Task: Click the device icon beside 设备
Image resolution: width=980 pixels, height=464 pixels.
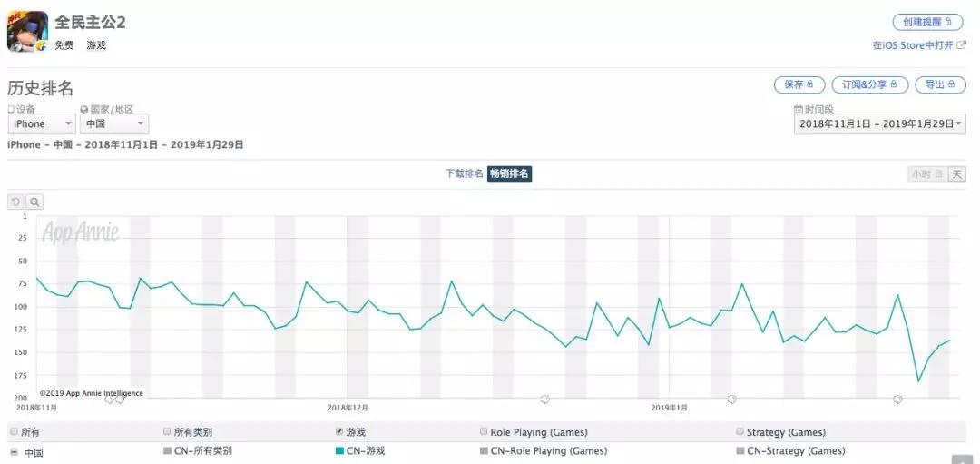Action: 11,109
